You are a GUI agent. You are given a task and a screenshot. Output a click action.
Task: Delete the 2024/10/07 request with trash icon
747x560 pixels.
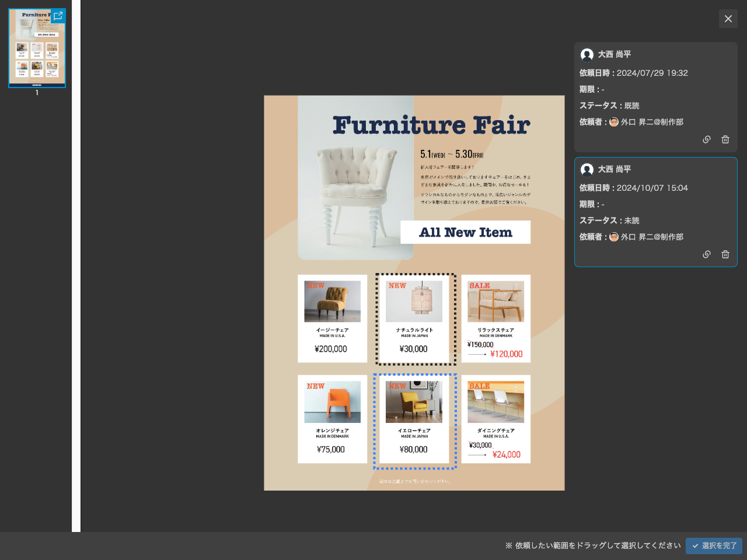(725, 254)
